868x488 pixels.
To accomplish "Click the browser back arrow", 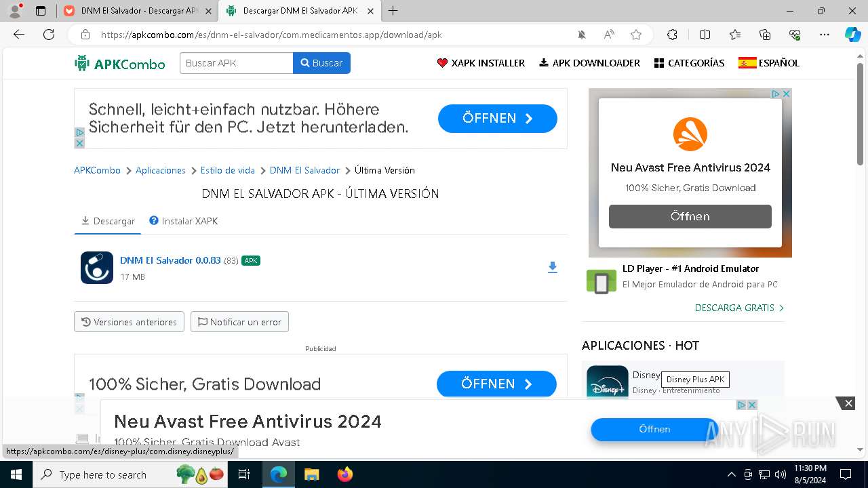I will pyautogui.click(x=19, y=35).
